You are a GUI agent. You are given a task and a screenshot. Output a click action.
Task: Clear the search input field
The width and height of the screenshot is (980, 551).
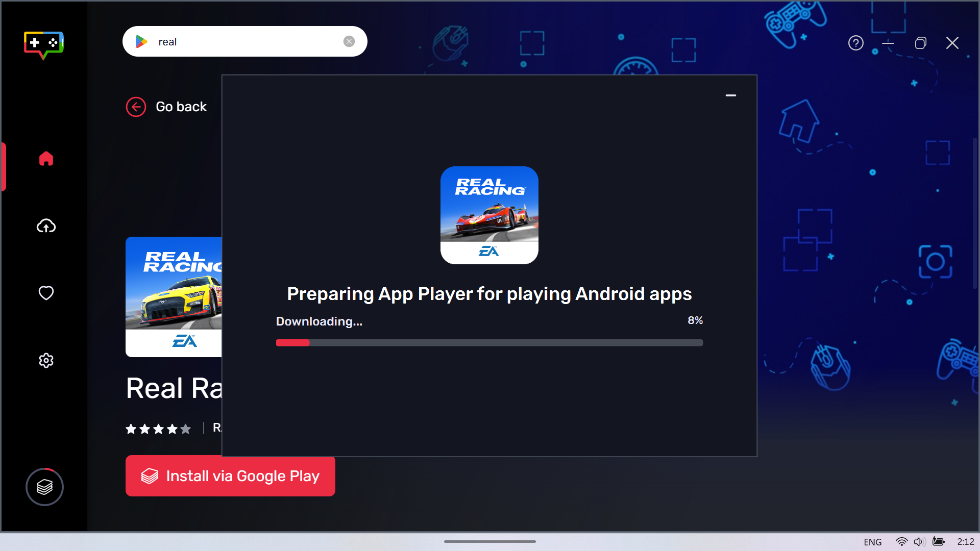(x=350, y=42)
